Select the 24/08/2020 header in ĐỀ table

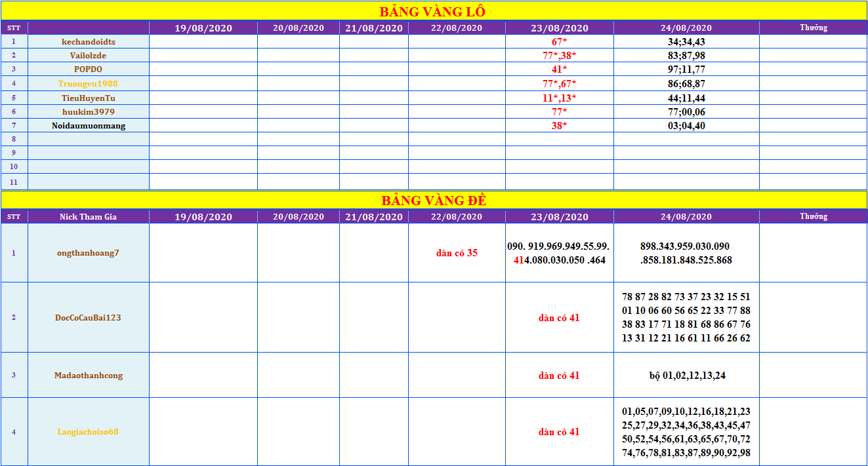pyautogui.click(x=686, y=217)
